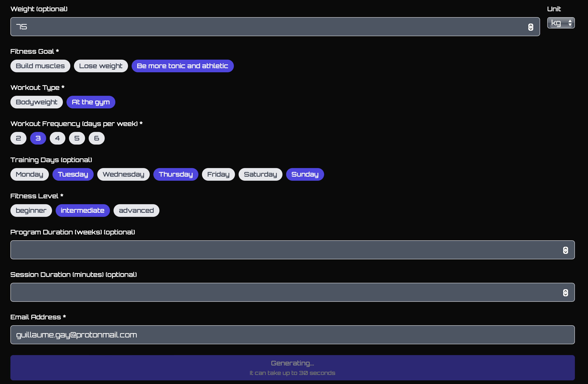Toggle Friday training day

218,174
